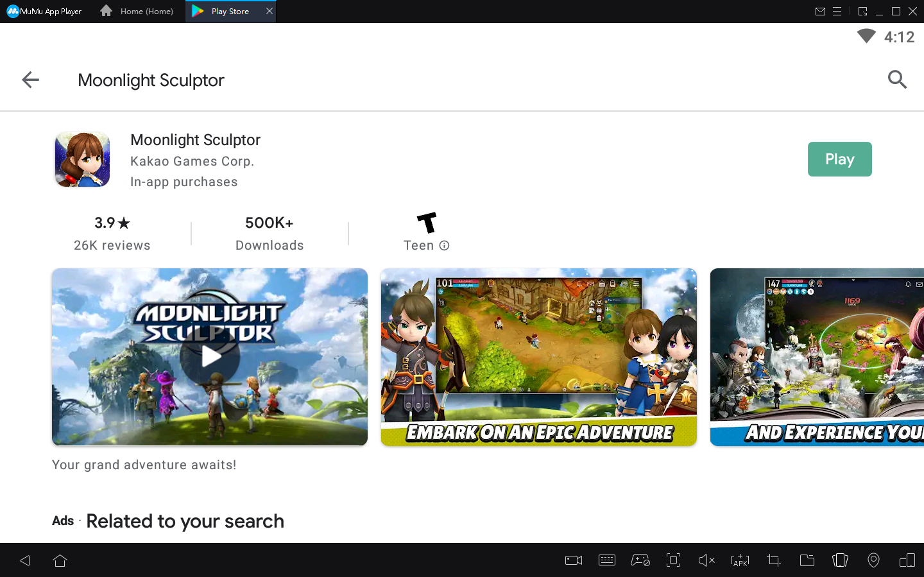Take a screenshot with capture icon
The width and height of the screenshot is (924, 577).
[x=673, y=560]
